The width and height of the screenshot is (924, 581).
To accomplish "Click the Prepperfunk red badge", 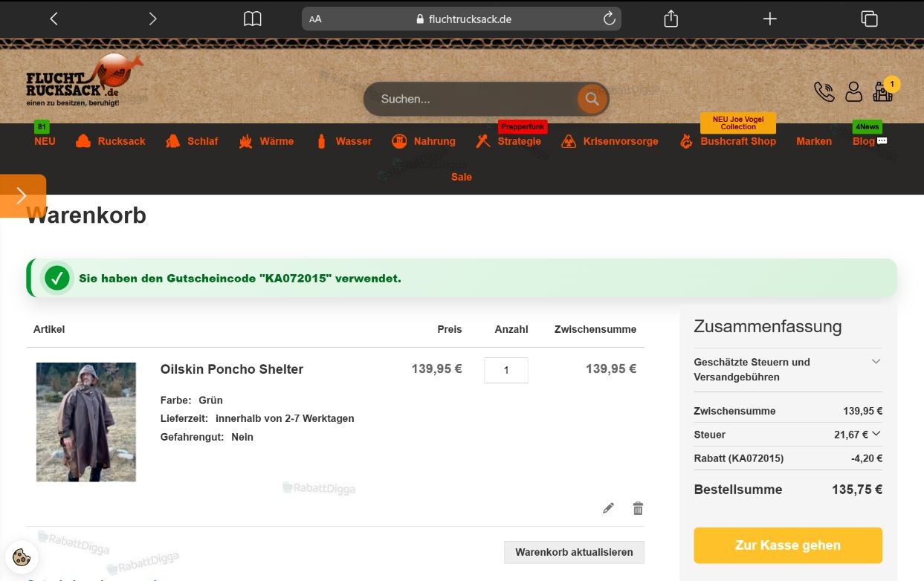I will point(523,127).
